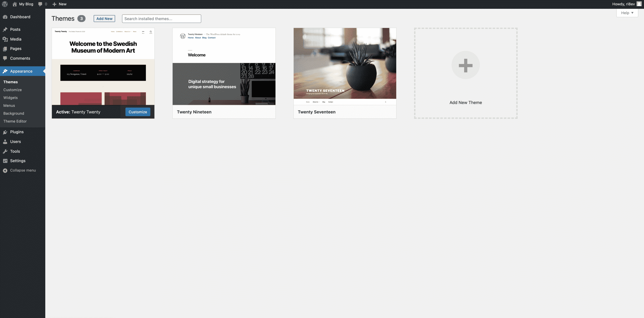This screenshot has width=644, height=318.
Task: Open Widgets under Appearance
Action: pyautogui.click(x=11, y=98)
